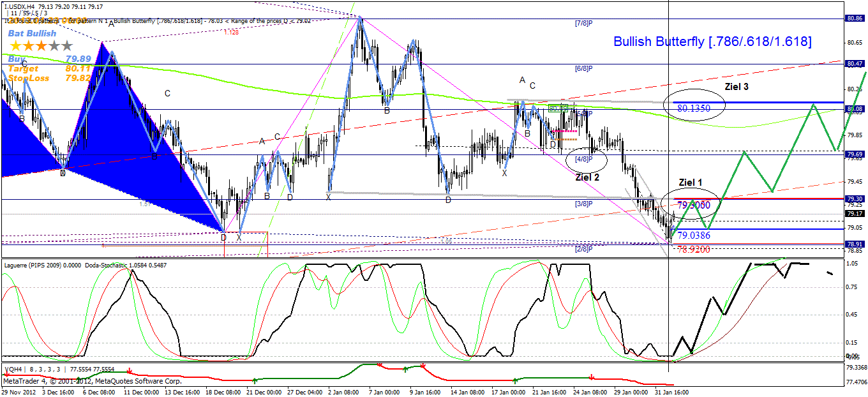Click the current price 79.17 axis tag
The width and height of the screenshot is (868, 397).
(855, 214)
